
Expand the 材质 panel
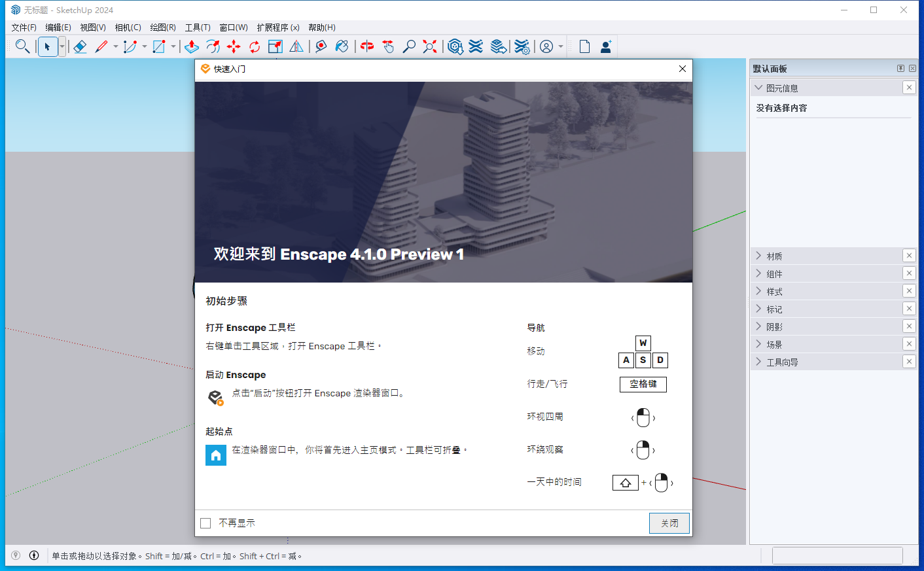(773, 255)
